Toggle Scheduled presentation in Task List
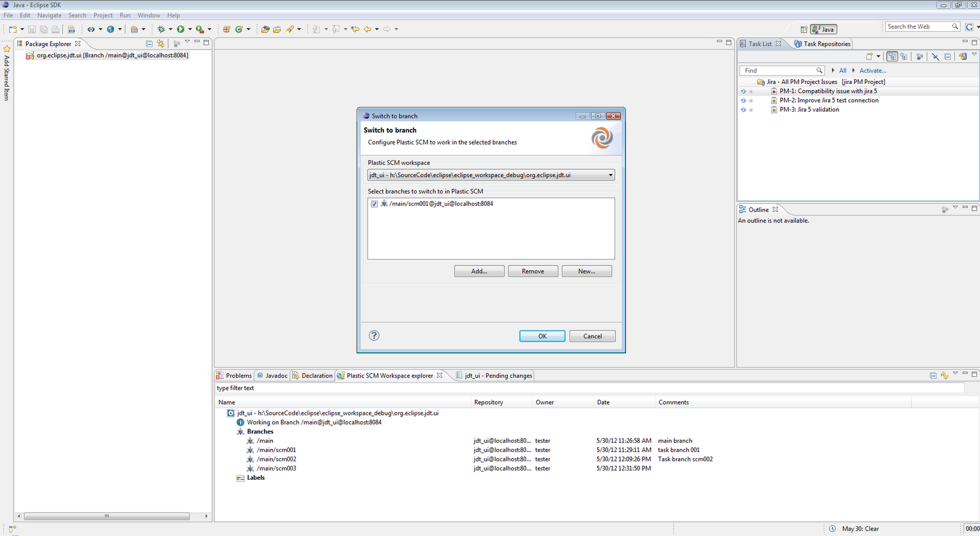The width and height of the screenshot is (980, 536). coord(904,56)
